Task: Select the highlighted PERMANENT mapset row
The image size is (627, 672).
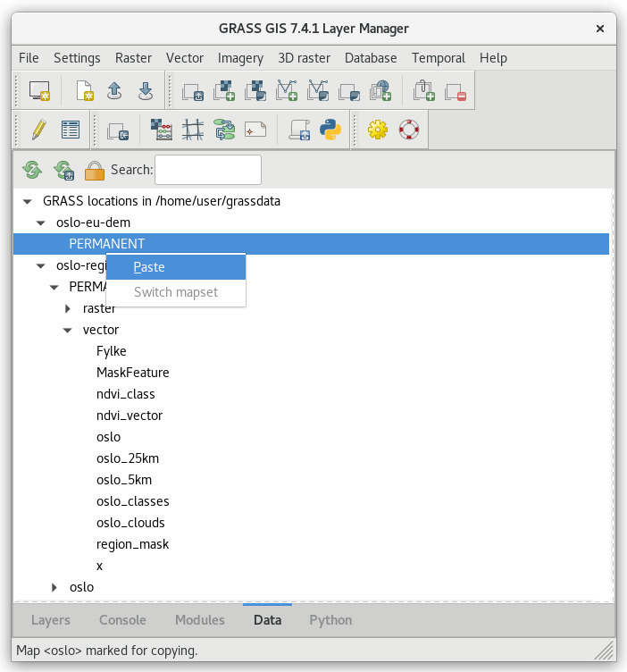Action: pos(311,244)
